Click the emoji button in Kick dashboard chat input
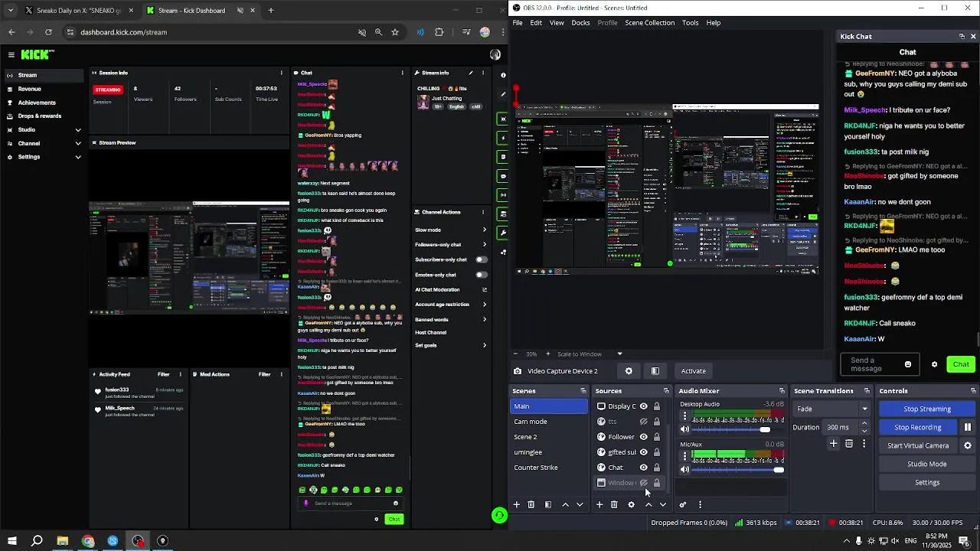The height and width of the screenshot is (551, 980). coord(396,504)
